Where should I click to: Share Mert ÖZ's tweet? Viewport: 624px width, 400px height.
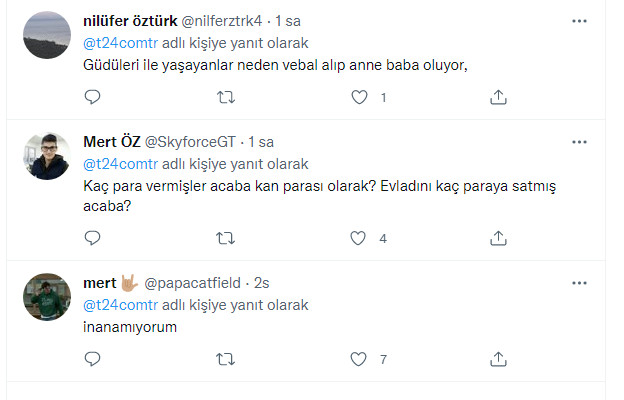click(x=498, y=238)
